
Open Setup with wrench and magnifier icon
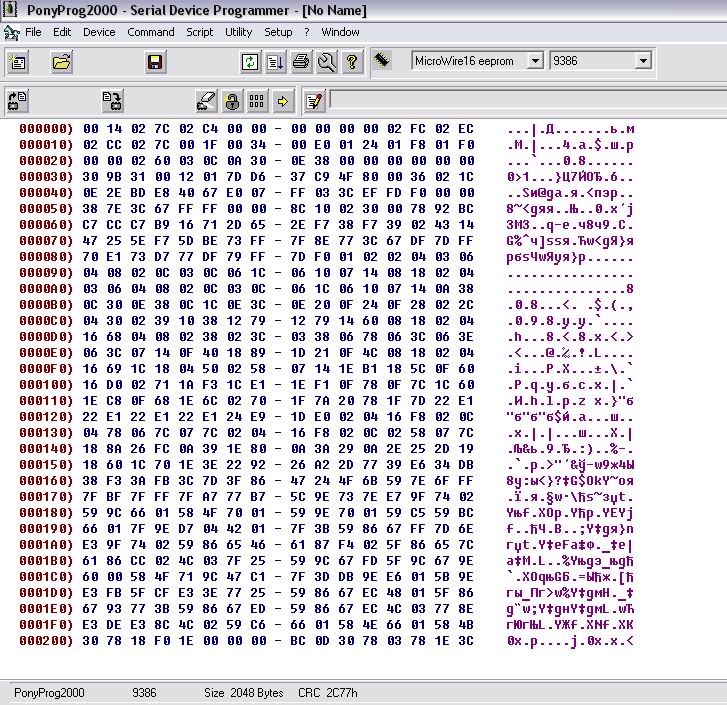(326, 62)
